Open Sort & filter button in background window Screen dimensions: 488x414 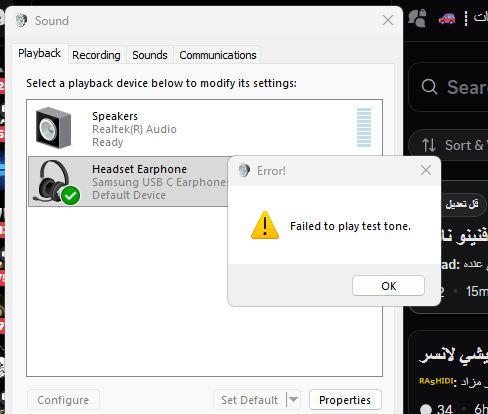pyautogui.click(x=448, y=145)
